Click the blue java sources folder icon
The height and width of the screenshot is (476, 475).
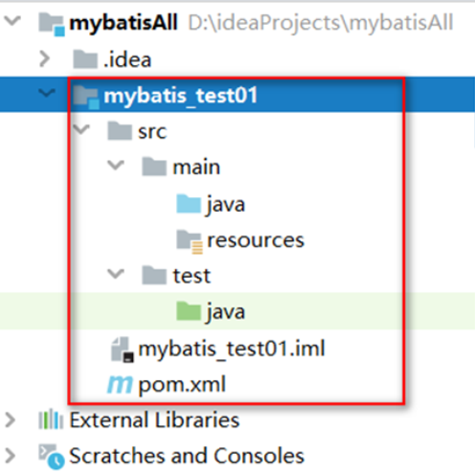pyautogui.click(x=189, y=204)
